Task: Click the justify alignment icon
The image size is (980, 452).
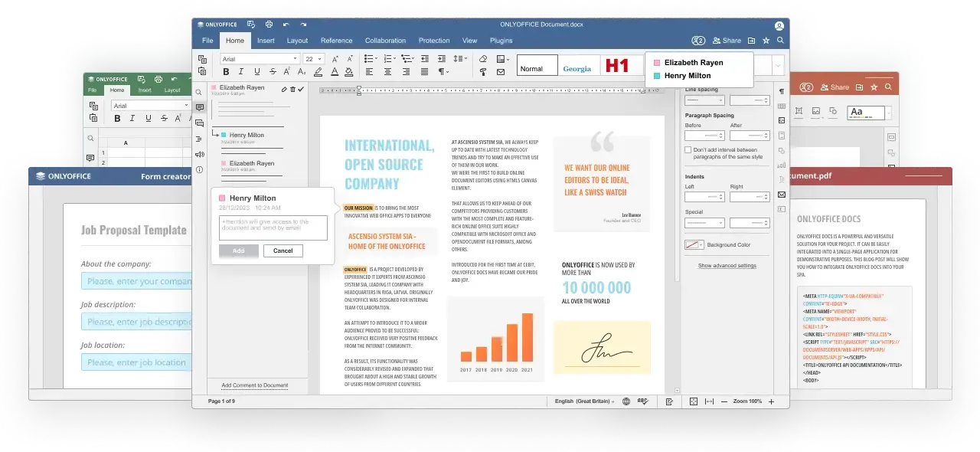Action: click(424, 72)
